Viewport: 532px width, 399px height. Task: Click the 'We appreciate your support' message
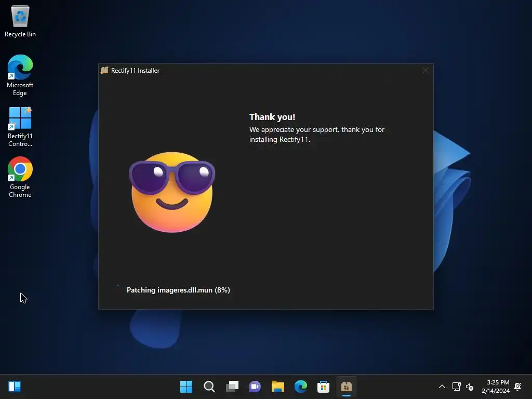pyautogui.click(x=317, y=135)
